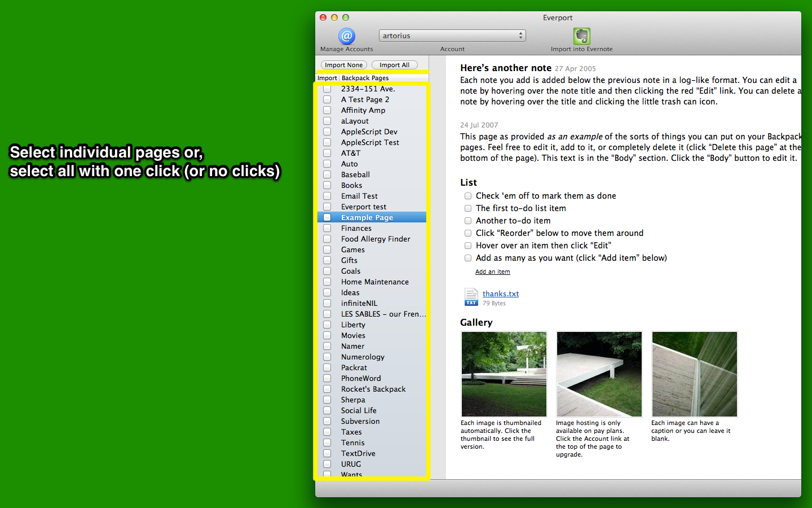The height and width of the screenshot is (508, 812).
Task: Tick the import checkbox for Example Page
Action: (327, 217)
